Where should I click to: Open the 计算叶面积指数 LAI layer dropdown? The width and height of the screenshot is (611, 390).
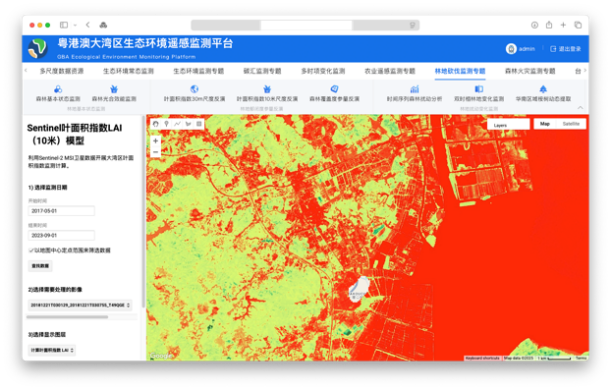tap(51, 350)
